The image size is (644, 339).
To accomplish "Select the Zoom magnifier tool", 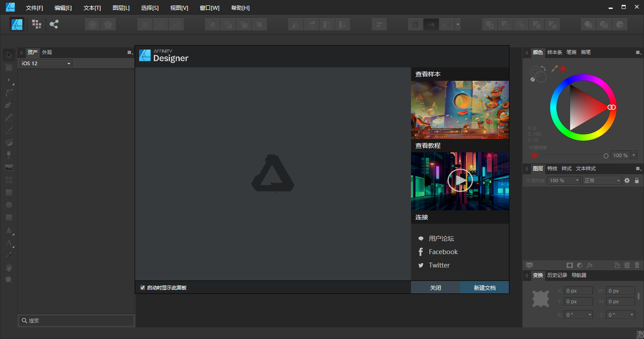I will pyautogui.click(x=8, y=280).
